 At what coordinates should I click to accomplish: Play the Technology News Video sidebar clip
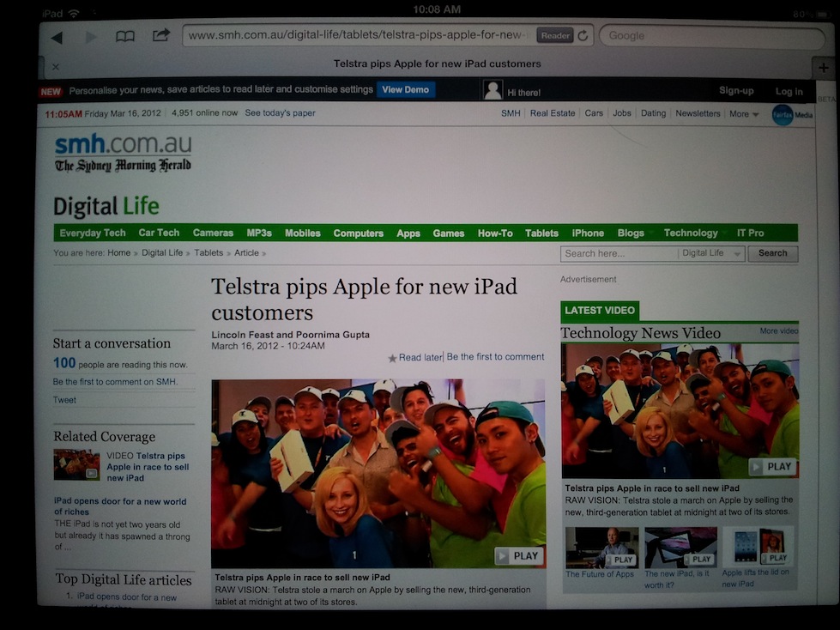point(772,467)
